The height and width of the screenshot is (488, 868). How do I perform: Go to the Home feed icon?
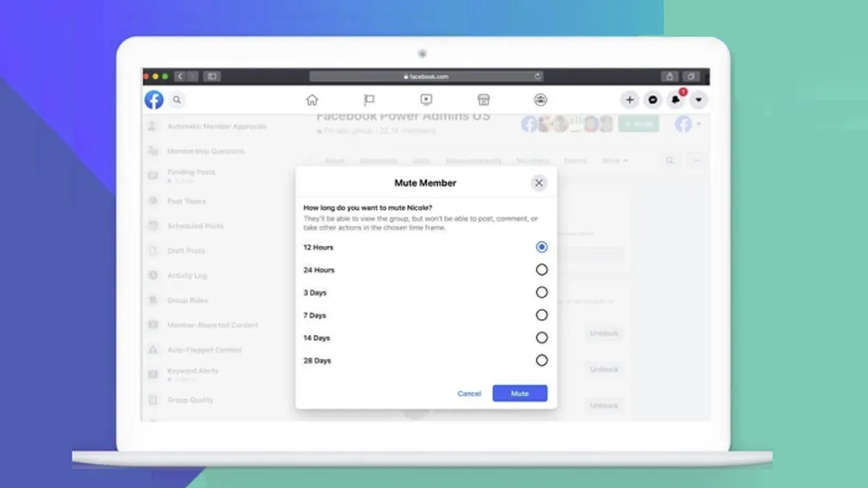pos(312,100)
